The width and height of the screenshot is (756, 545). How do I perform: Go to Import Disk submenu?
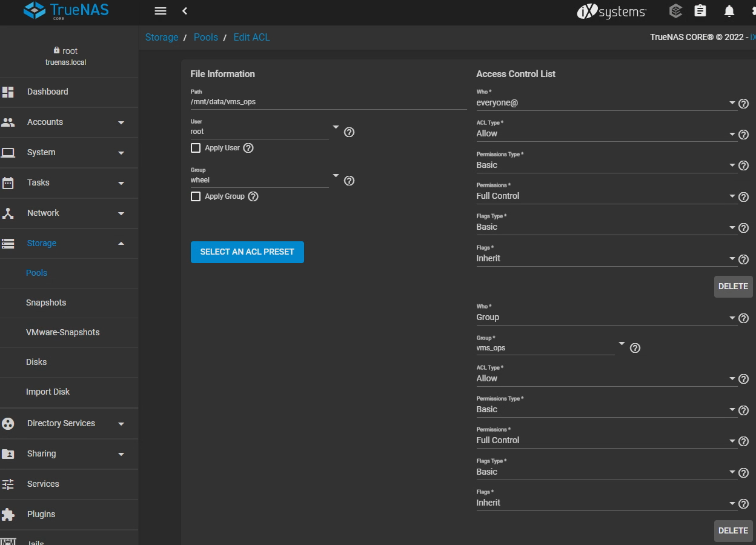coord(69,392)
